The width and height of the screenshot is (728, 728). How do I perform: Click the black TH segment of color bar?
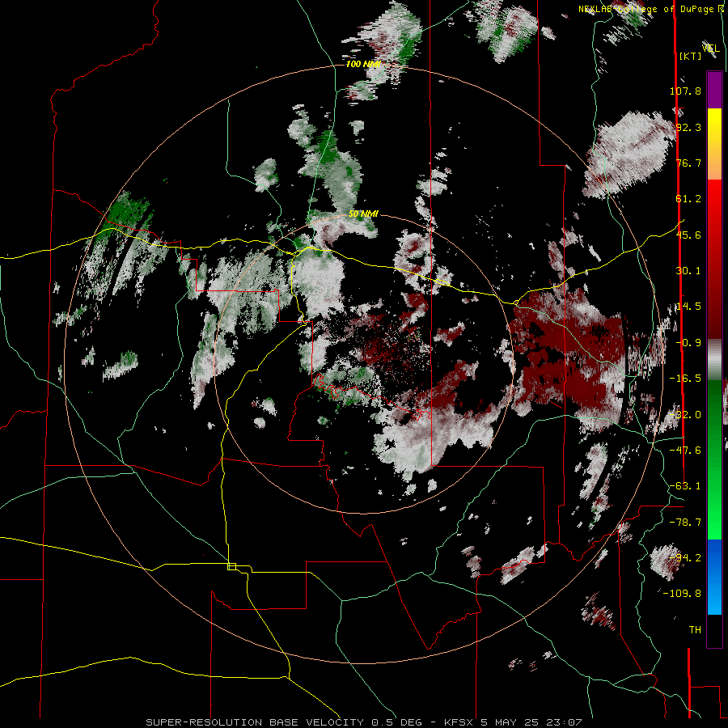[x=714, y=630]
